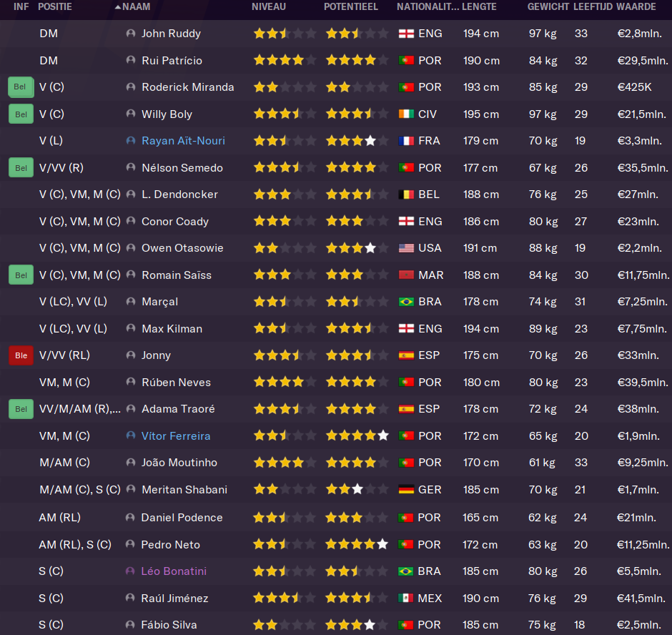Click the Ivory Coast flag beside Willy Boly
Viewport: 672px width, 635px height.
click(x=406, y=114)
